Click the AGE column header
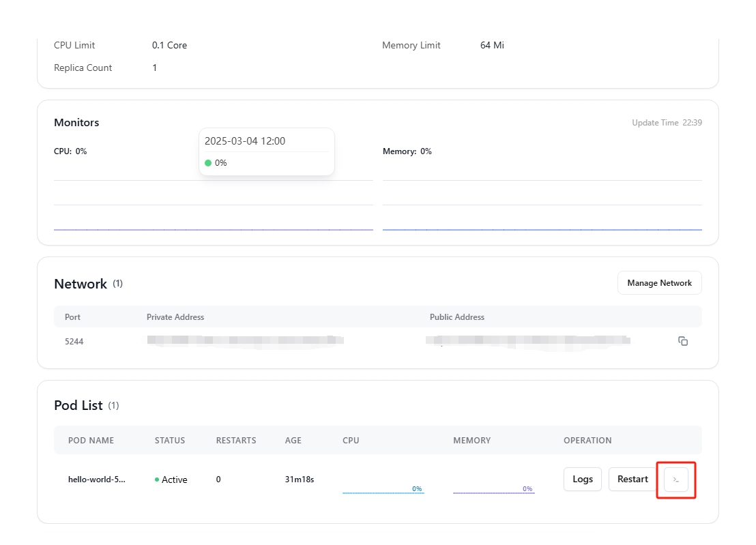This screenshot has width=756, height=545. [293, 441]
